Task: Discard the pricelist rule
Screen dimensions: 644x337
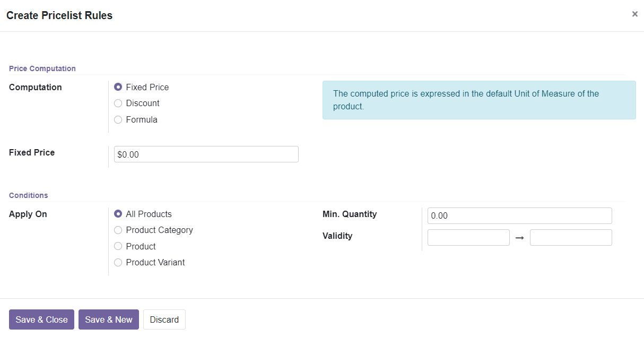Action: (164, 319)
